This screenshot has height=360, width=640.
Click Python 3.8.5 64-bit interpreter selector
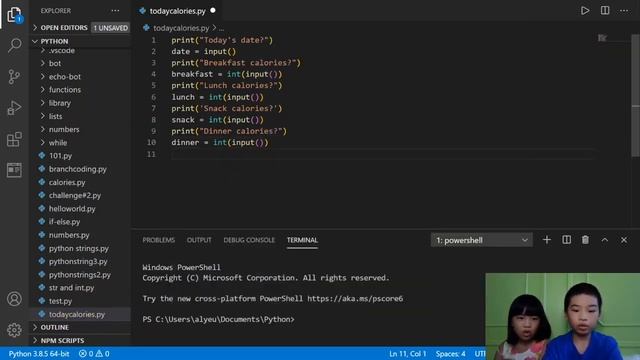click(39, 353)
